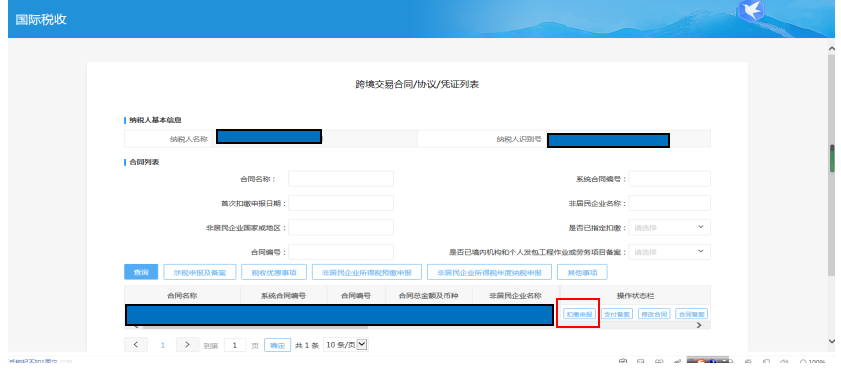The height and width of the screenshot is (370, 841).
Task: Open the 涉税申报及备案 menu
Action: click(200, 272)
